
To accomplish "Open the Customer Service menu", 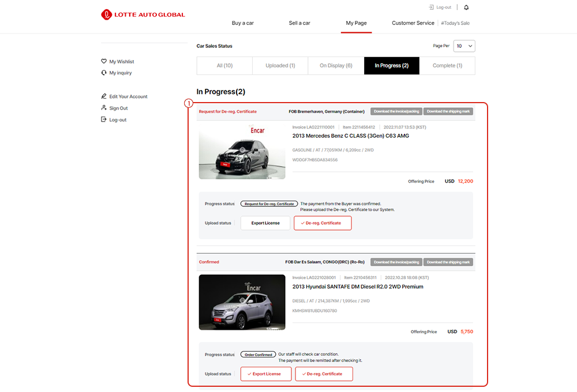I will pyautogui.click(x=413, y=23).
